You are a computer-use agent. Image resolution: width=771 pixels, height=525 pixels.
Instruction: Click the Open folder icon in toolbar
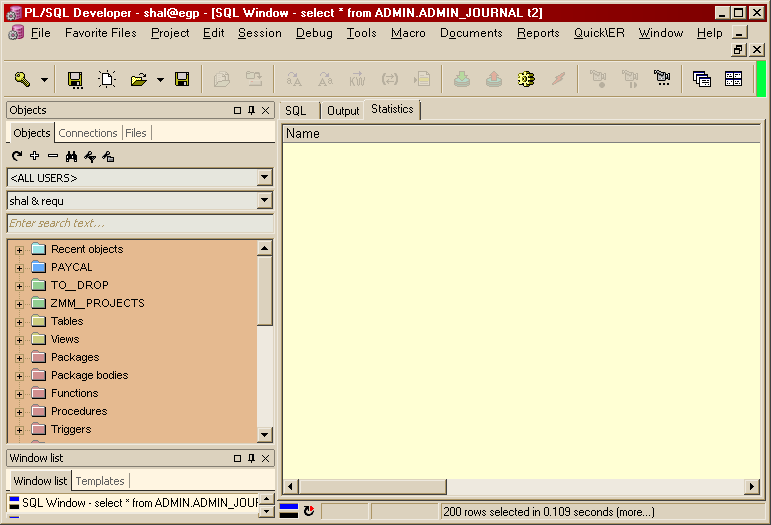(139, 79)
